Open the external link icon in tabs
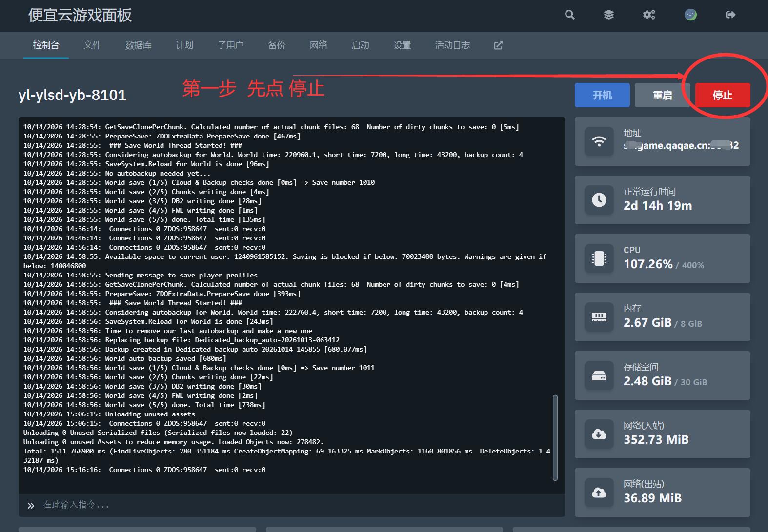Screen dimensions: 768x532 click(x=498, y=45)
